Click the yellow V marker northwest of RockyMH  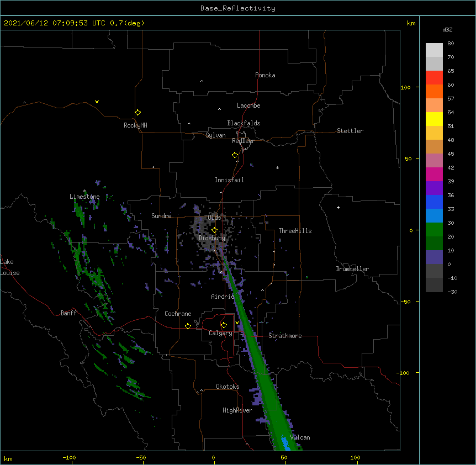97,102
